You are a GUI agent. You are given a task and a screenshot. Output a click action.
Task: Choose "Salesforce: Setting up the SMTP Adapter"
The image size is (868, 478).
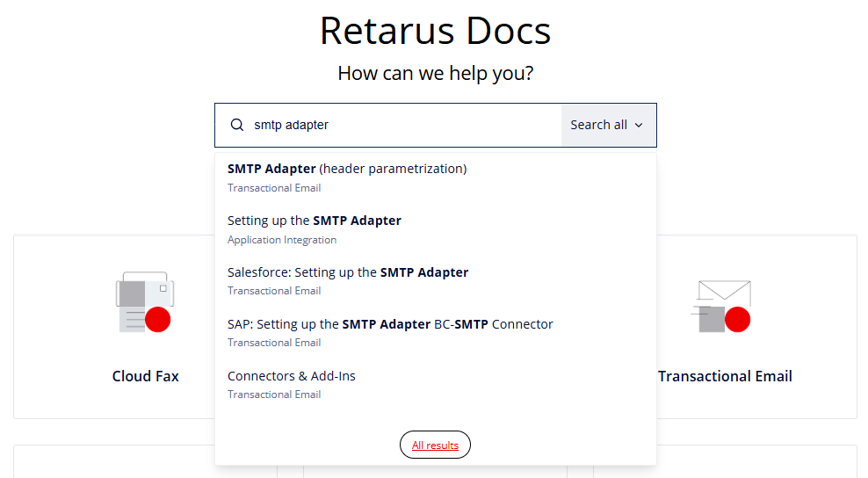coord(348,272)
